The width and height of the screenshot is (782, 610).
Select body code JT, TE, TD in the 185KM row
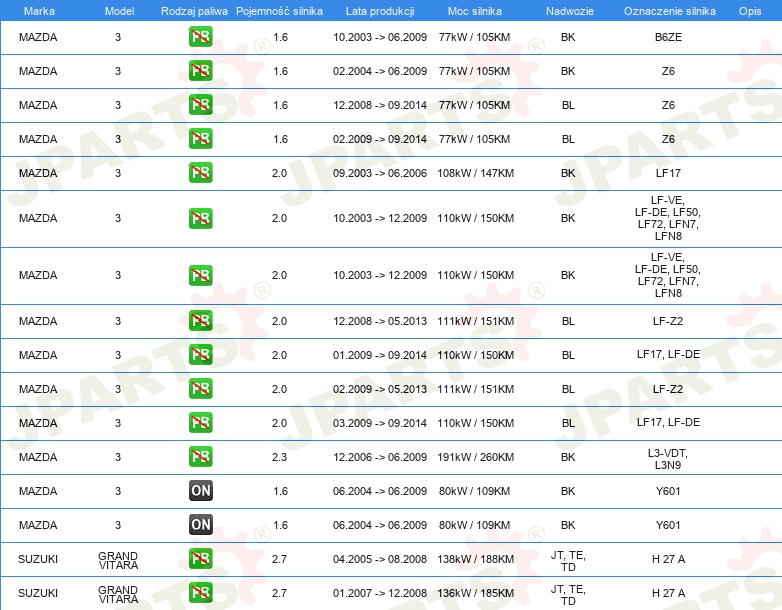click(x=568, y=595)
